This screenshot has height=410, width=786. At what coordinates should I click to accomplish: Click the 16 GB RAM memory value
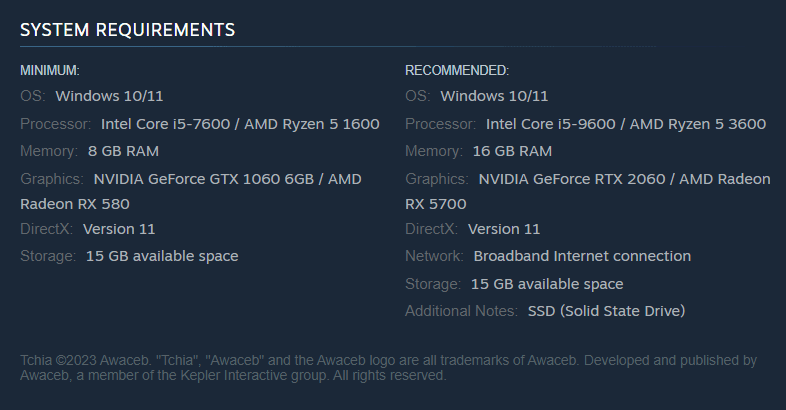tap(512, 151)
